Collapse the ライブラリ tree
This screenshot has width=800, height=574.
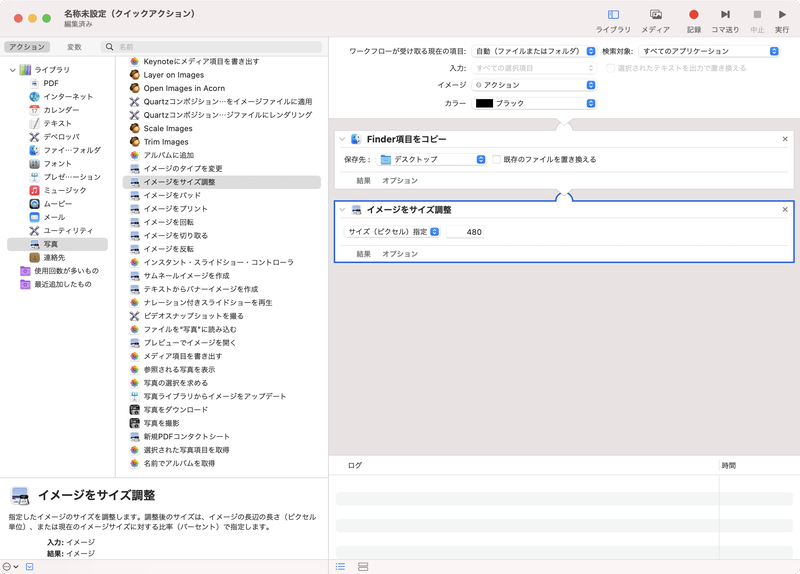13,70
